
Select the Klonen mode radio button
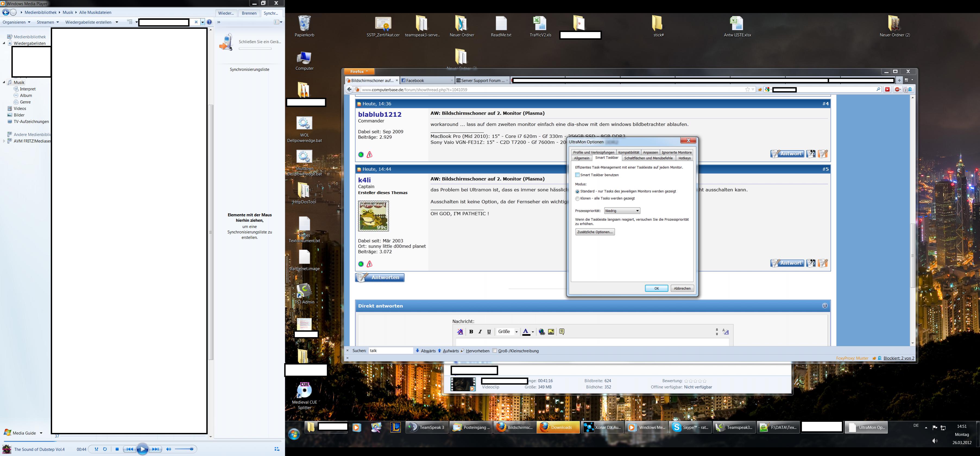pos(578,198)
